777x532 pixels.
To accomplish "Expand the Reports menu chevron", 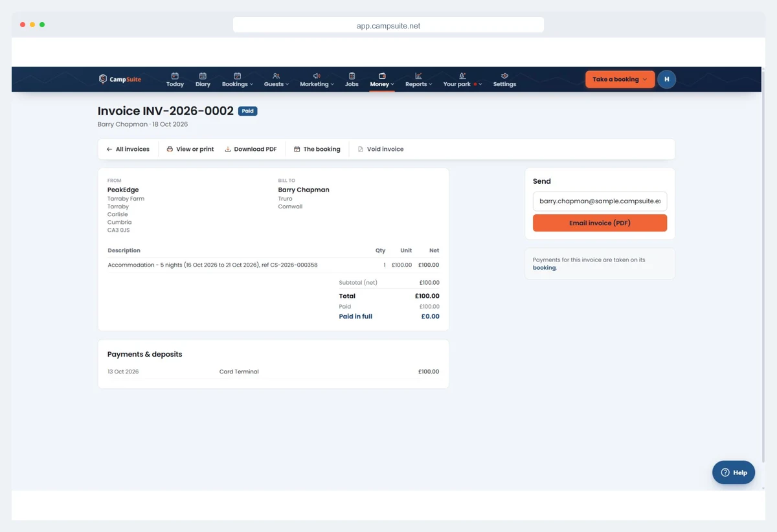I will (430, 85).
